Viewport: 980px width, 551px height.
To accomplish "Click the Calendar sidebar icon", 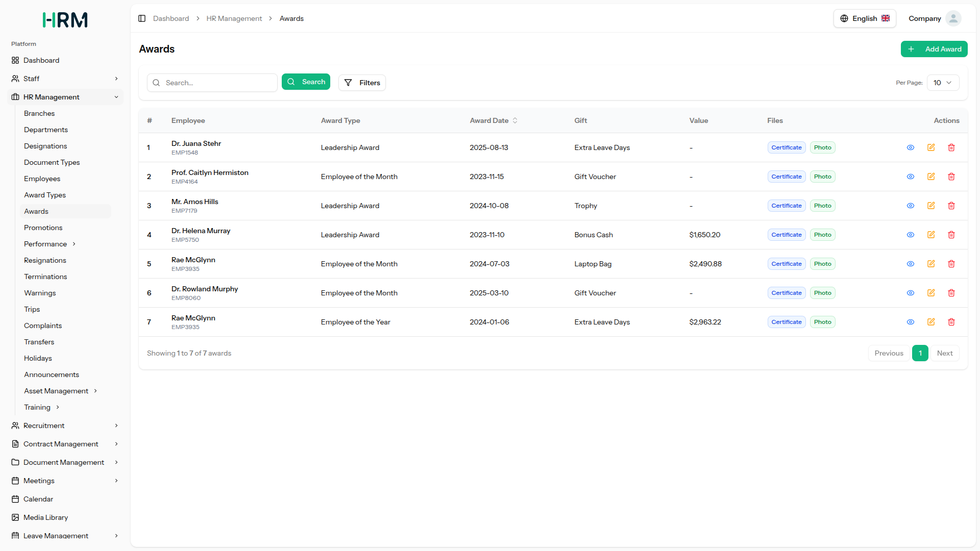I will [x=15, y=499].
